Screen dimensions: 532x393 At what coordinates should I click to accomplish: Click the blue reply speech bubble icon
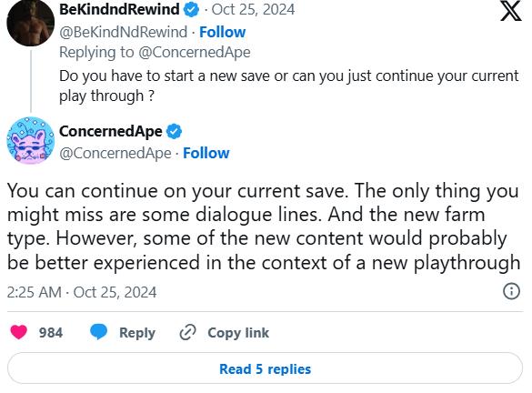[x=99, y=331]
